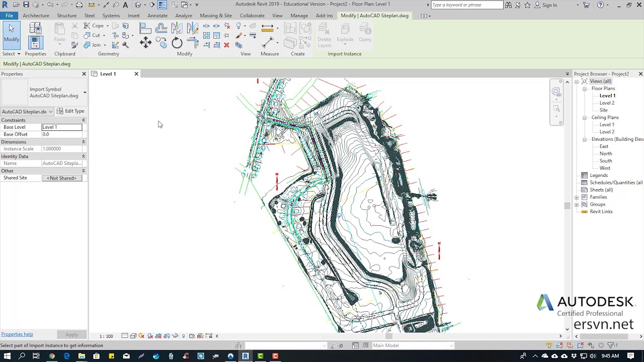Switch to the Massing & Site ribbon tab
Image resolution: width=644 pixels, height=362 pixels.
coord(216,16)
